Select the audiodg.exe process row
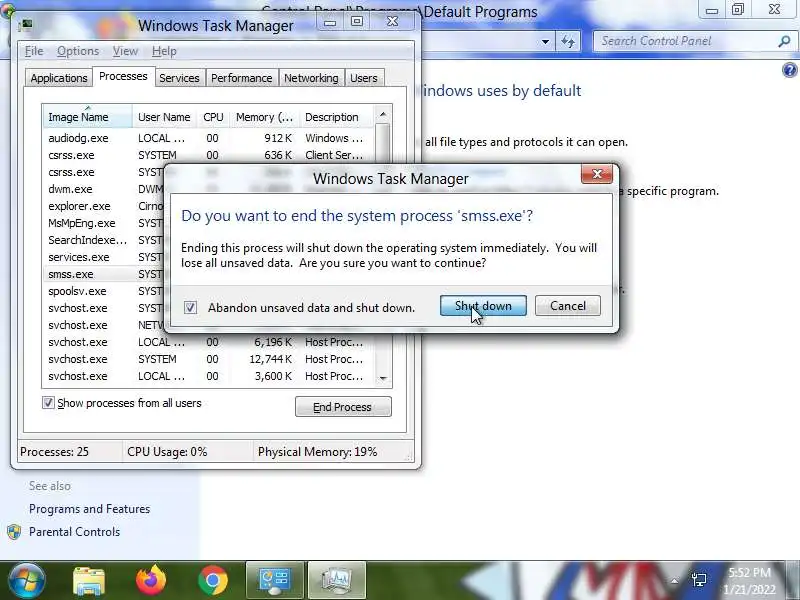The width and height of the screenshot is (800, 600). click(208, 138)
